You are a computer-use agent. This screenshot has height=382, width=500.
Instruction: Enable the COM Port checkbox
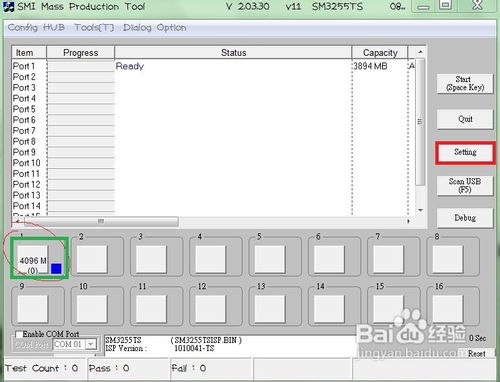tap(19, 334)
